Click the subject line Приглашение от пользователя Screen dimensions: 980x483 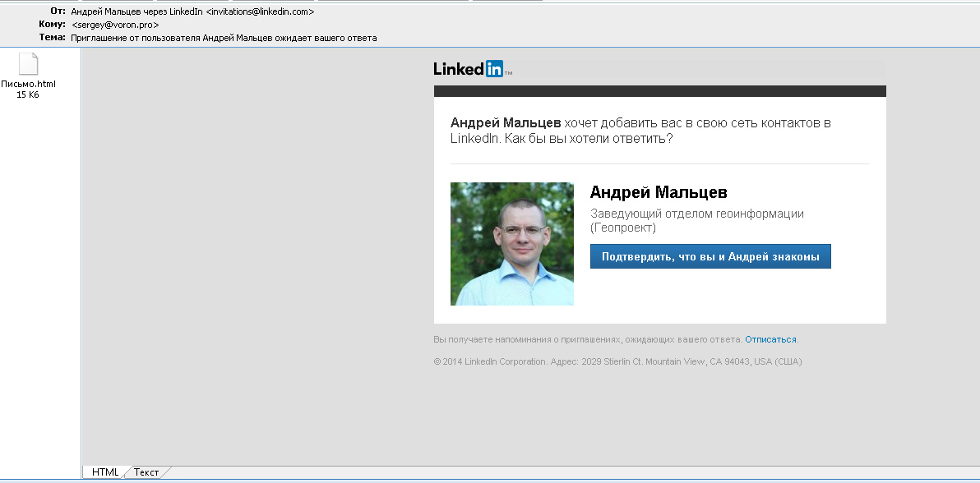point(224,38)
